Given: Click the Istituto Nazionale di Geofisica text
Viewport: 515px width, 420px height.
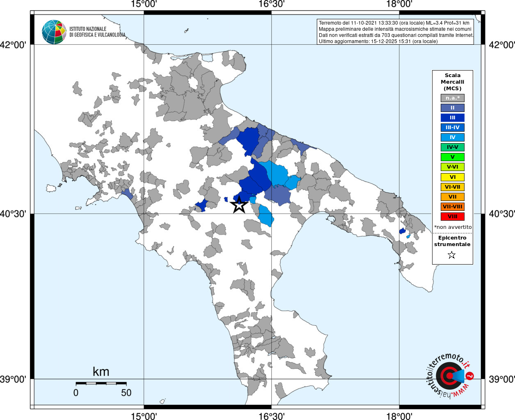Looking at the screenshot, I should point(97,32).
